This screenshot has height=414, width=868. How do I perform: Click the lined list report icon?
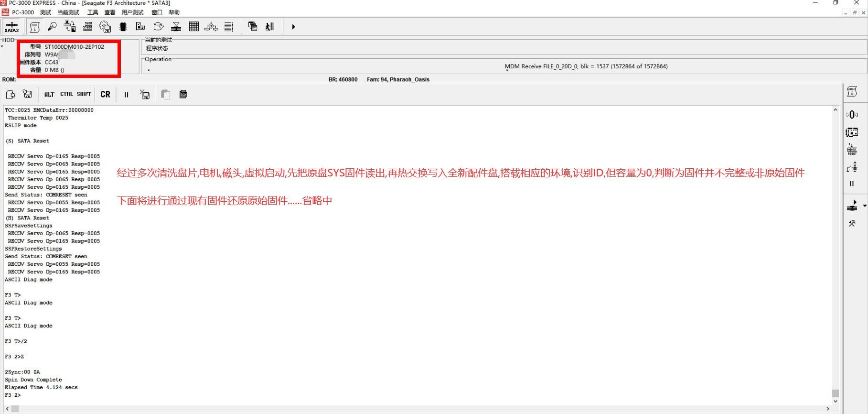[229, 27]
